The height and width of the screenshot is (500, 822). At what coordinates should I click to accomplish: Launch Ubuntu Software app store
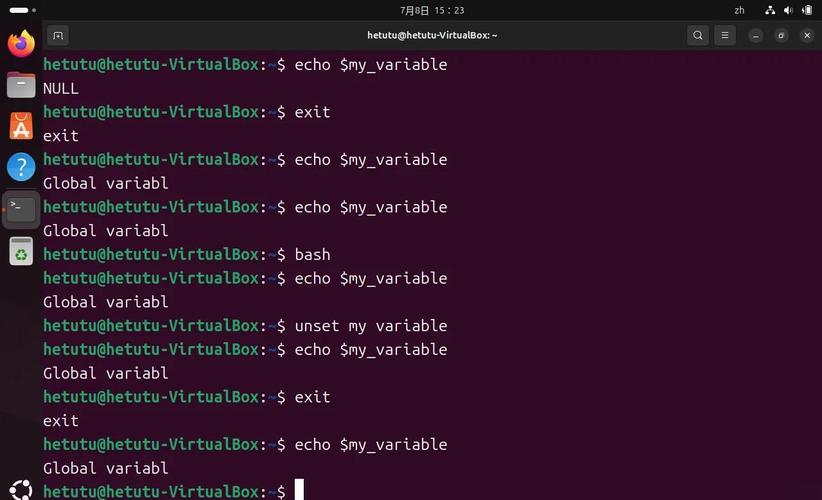(x=21, y=126)
